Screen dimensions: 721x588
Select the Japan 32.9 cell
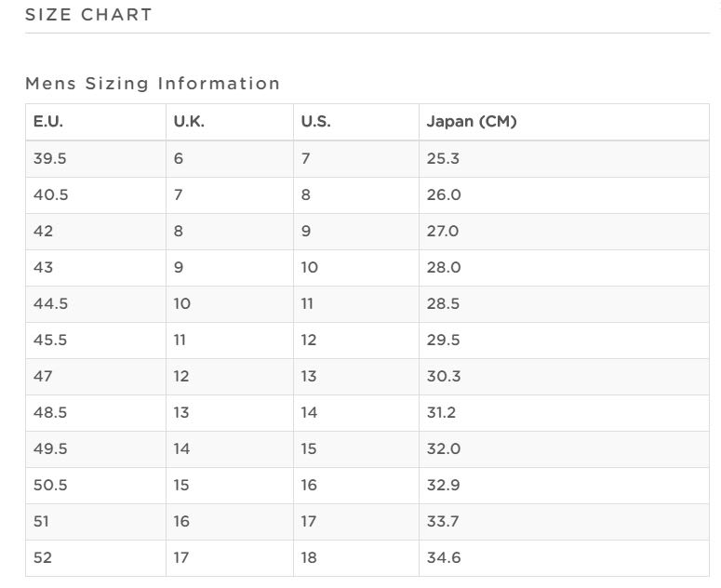[444, 485]
